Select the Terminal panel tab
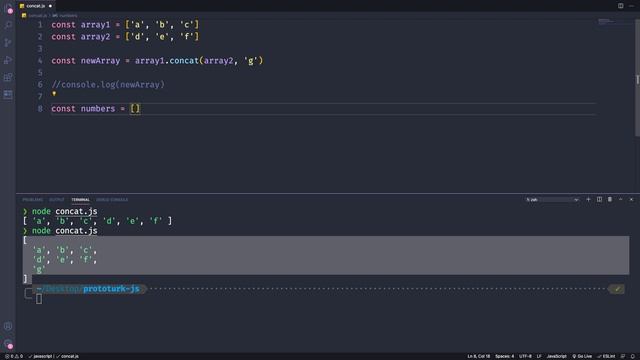 pyautogui.click(x=80, y=200)
